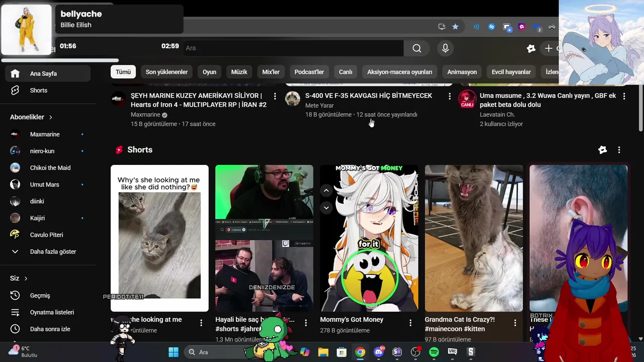Open Microsoft Store from the taskbar
Image resolution: width=644 pixels, height=362 pixels.
342,352
